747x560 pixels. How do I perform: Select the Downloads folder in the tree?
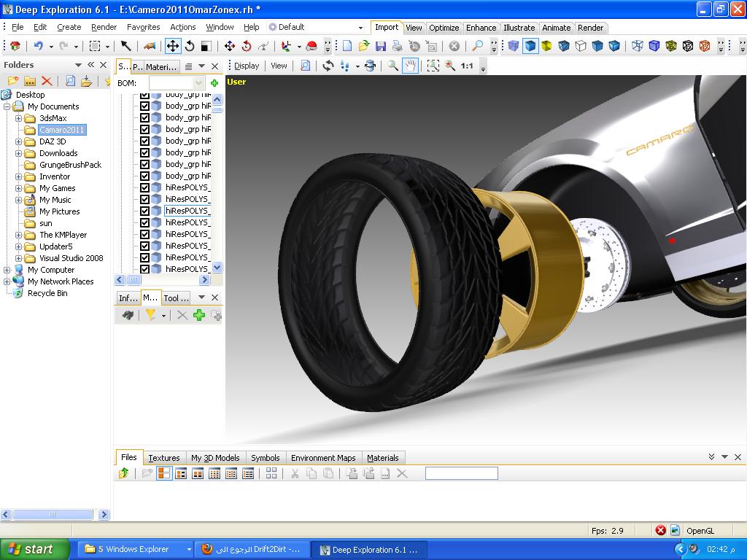point(58,153)
